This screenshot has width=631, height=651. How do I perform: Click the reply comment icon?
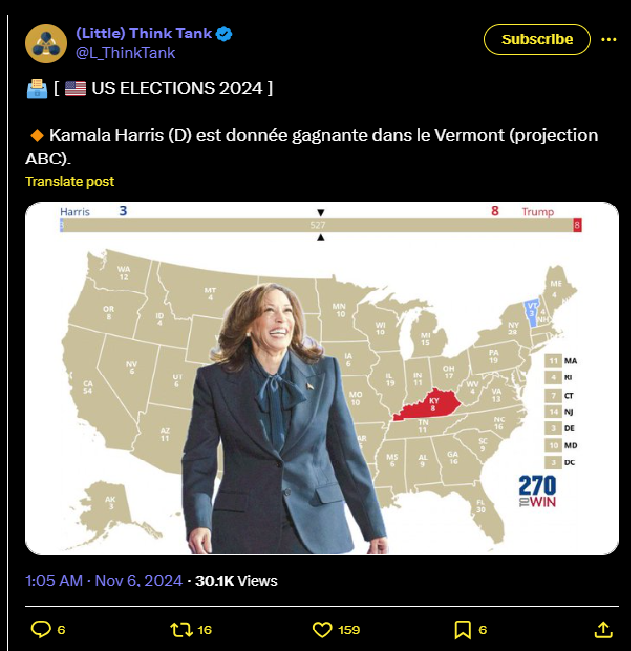(x=41, y=629)
